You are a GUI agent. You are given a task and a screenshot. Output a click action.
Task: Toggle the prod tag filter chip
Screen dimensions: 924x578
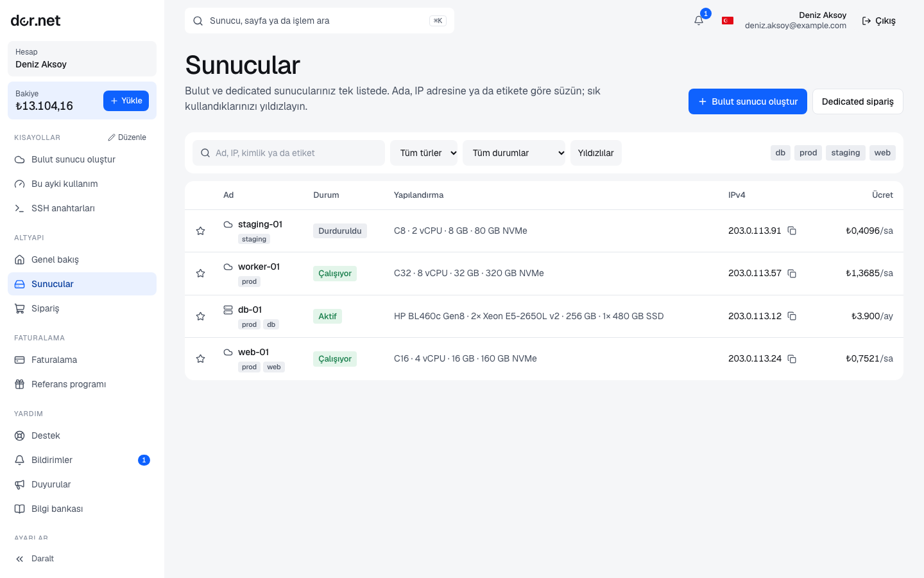click(x=809, y=153)
